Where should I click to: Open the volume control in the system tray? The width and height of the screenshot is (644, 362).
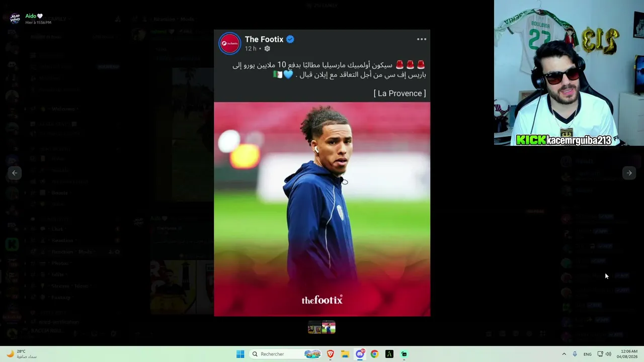click(x=608, y=354)
